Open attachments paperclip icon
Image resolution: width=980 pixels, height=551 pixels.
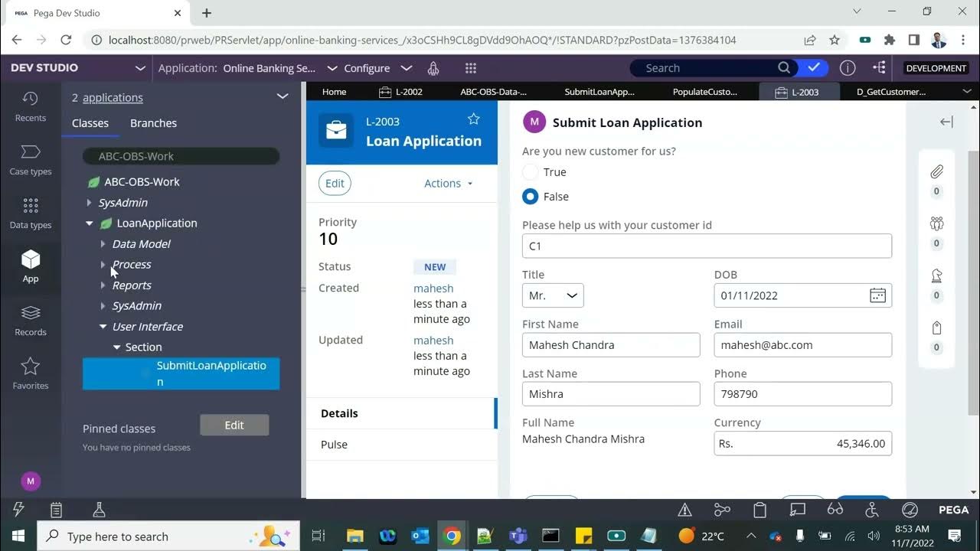pyautogui.click(x=936, y=171)
